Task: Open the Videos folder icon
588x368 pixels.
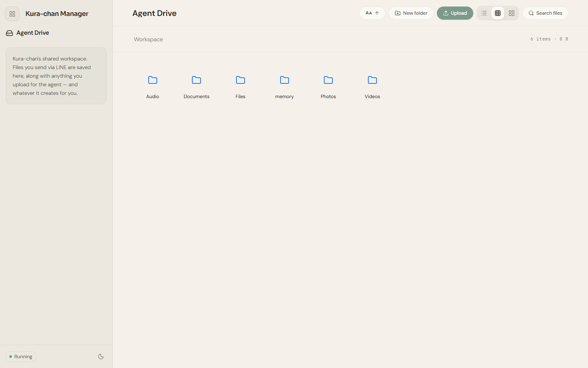Action: point(372,80)
